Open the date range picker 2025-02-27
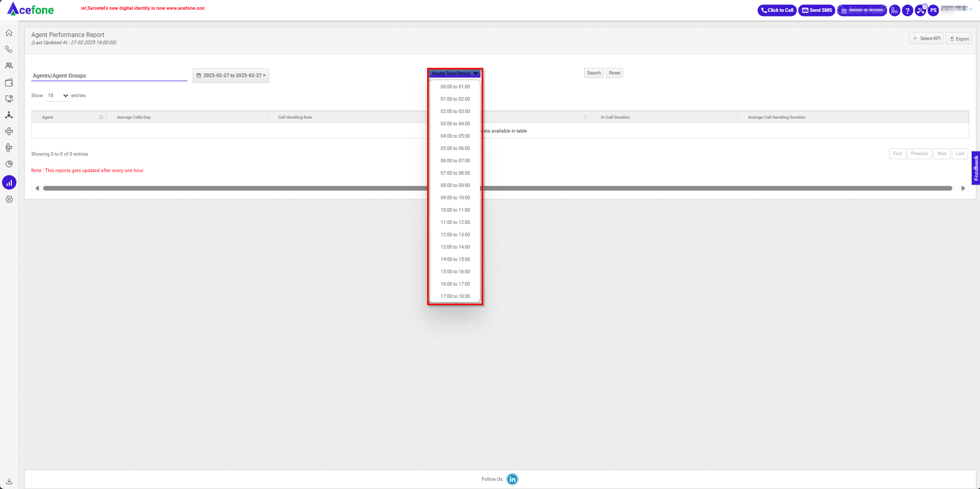 click(x=231, y=76)
